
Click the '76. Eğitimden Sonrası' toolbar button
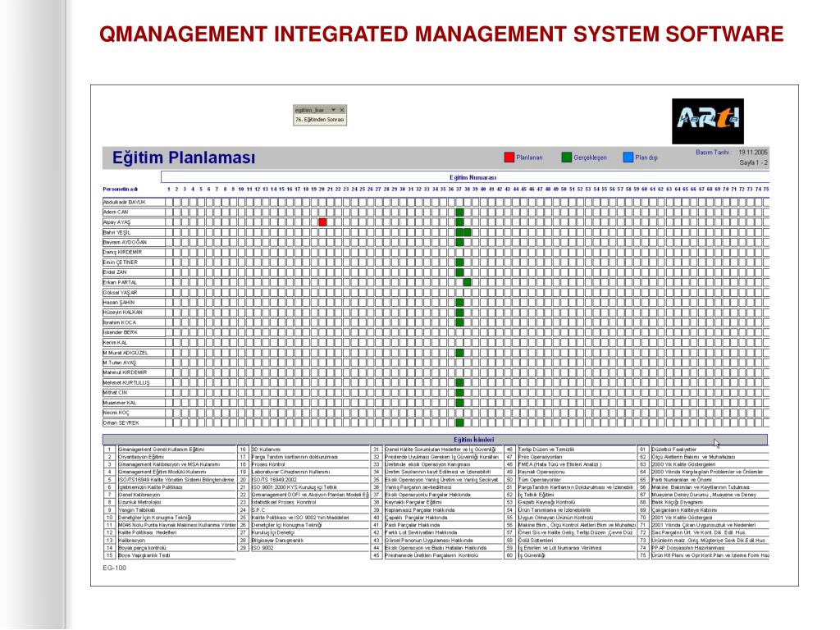tap(320, 120)
